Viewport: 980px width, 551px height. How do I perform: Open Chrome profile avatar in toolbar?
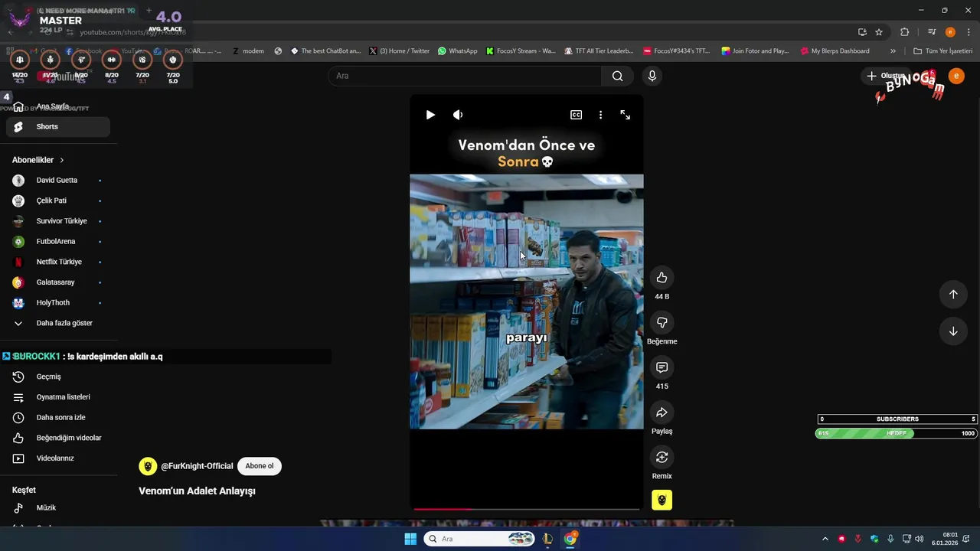pos(950,32)
